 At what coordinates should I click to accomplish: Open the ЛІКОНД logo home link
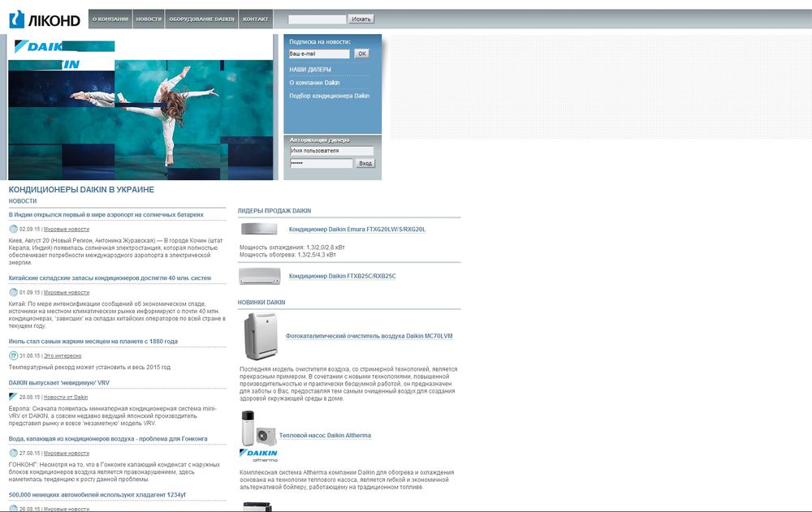(x=45, y=19)
